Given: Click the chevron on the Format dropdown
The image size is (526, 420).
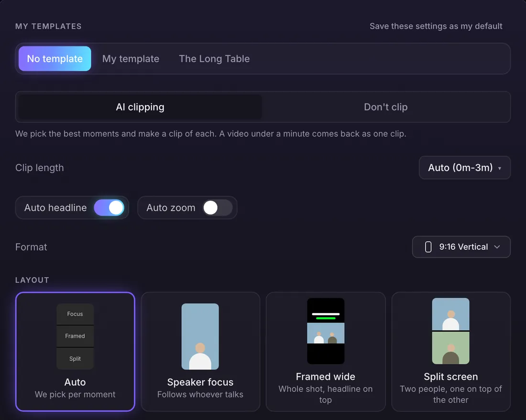Looking at the screenshot, I should click(x=497, y=247).
